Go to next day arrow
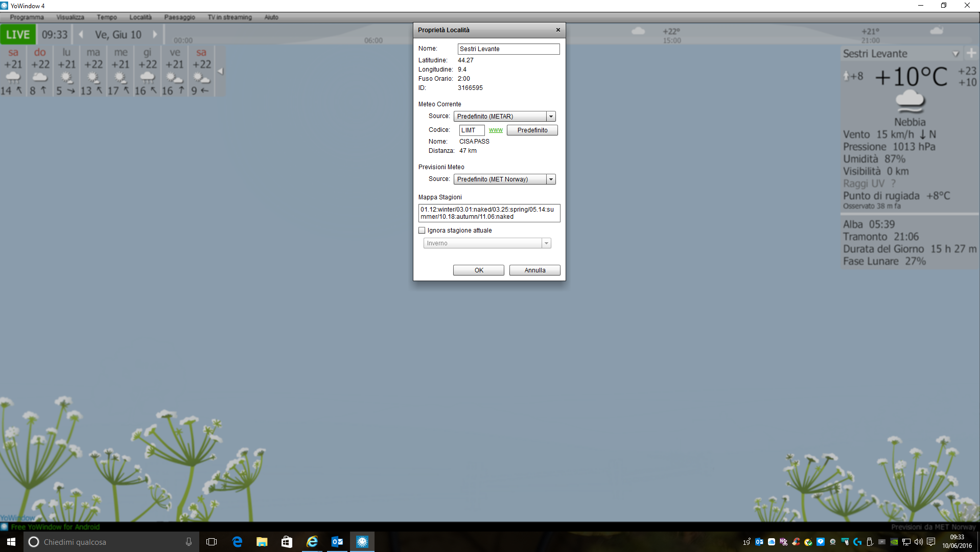Image resolution: width=980 pixels, height=552 pixels. click(155, 35)
